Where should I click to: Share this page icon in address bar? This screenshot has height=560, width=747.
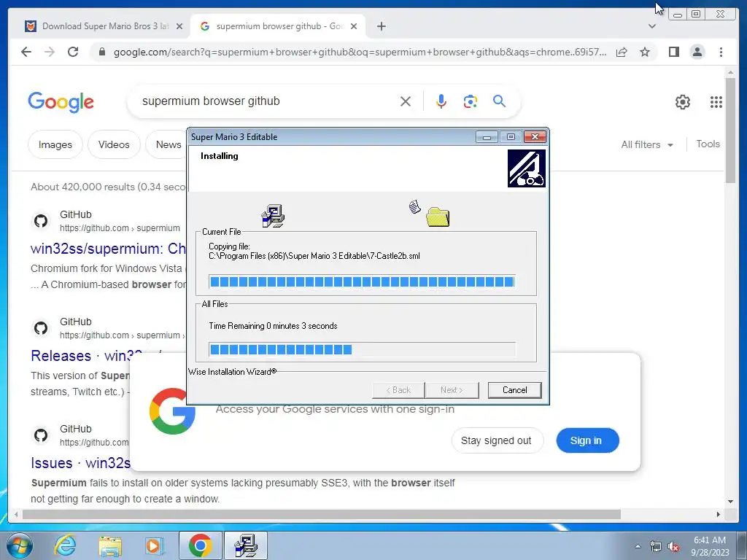622,52
